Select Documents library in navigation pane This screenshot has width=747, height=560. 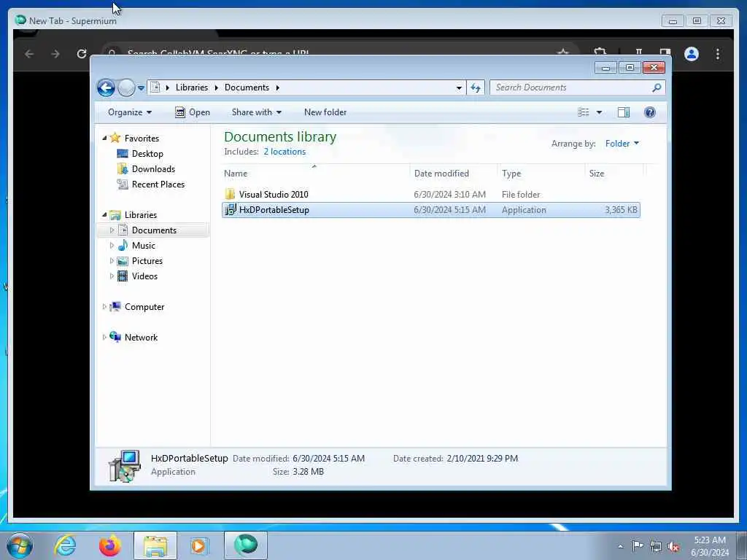(x=154, y=230)
